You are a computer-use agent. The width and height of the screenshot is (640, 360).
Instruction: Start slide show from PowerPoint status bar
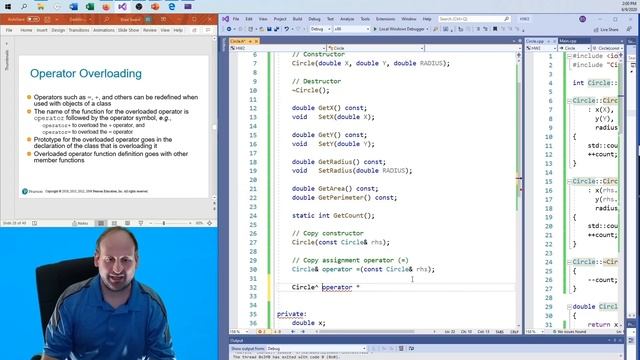141,223
